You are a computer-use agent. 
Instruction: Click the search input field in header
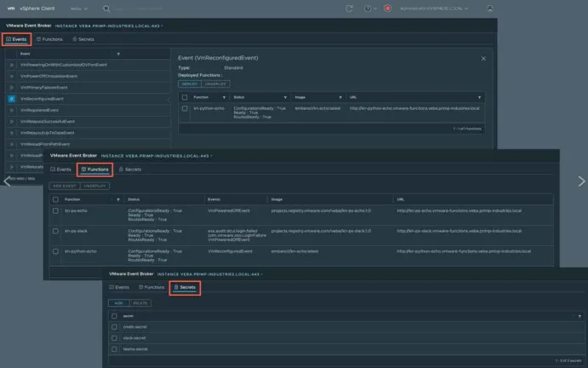pyautogui.click(x=140, y=9)
